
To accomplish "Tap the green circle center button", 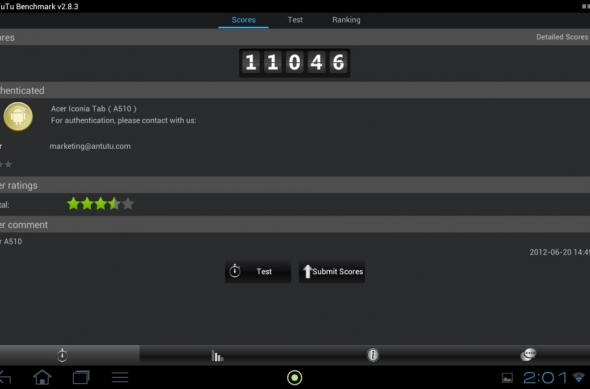I will pyautogui.click(x=295, y=377).
